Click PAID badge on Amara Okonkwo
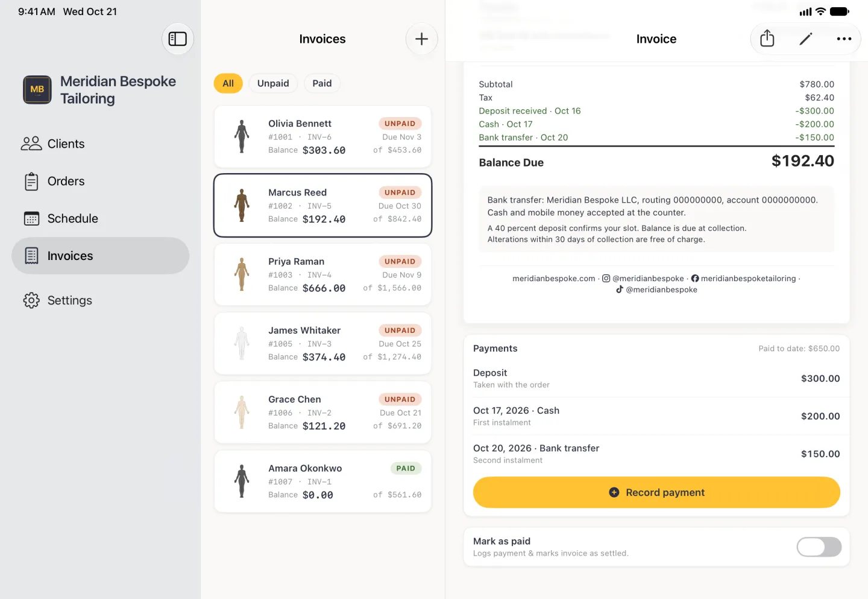The height and width of the screenshot is (599, 868). click(x=406, y=468)
